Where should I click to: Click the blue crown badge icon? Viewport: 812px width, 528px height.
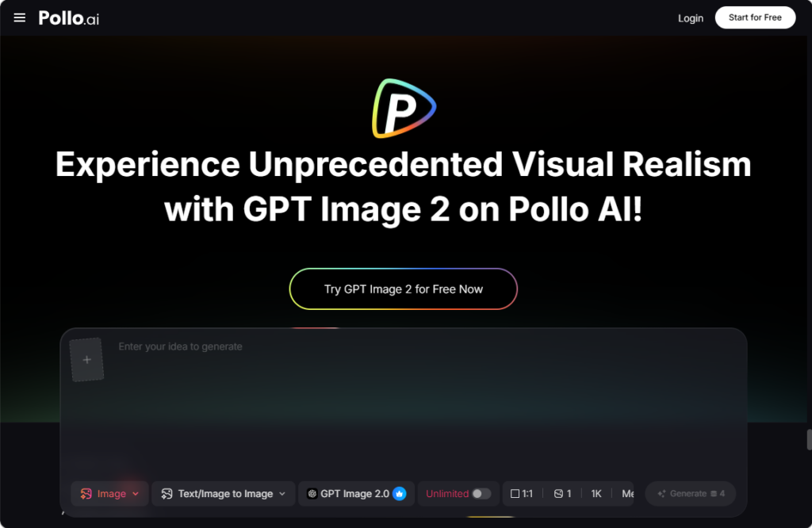point(400,494)
